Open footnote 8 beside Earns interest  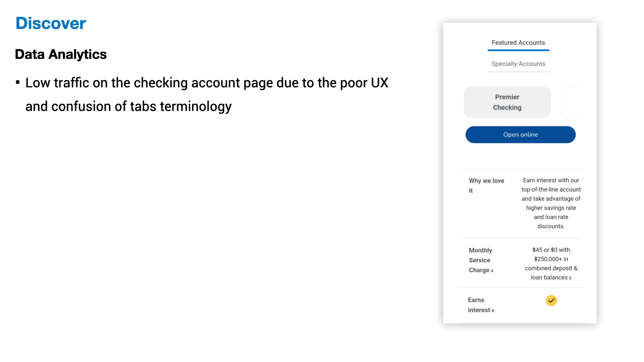[493, 311]
